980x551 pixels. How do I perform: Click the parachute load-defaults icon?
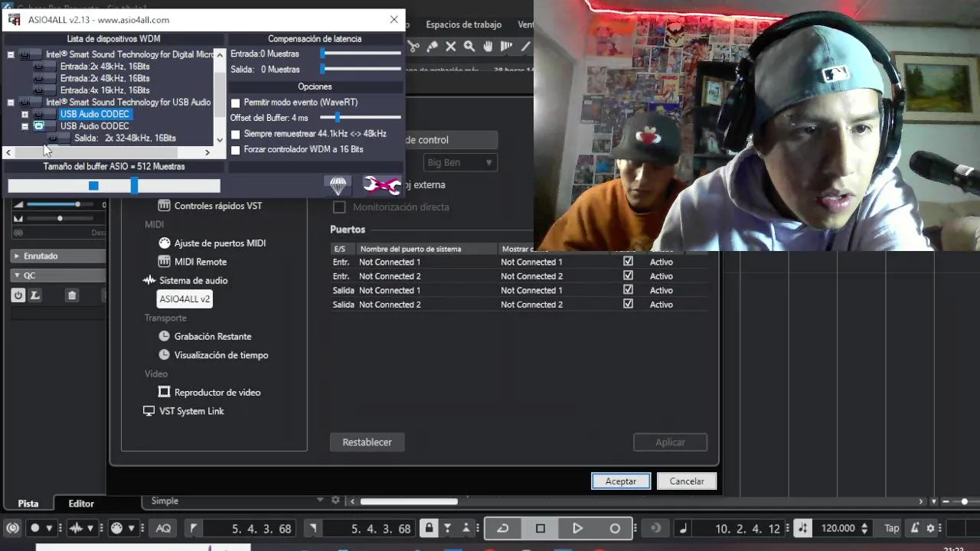point(338,185)
